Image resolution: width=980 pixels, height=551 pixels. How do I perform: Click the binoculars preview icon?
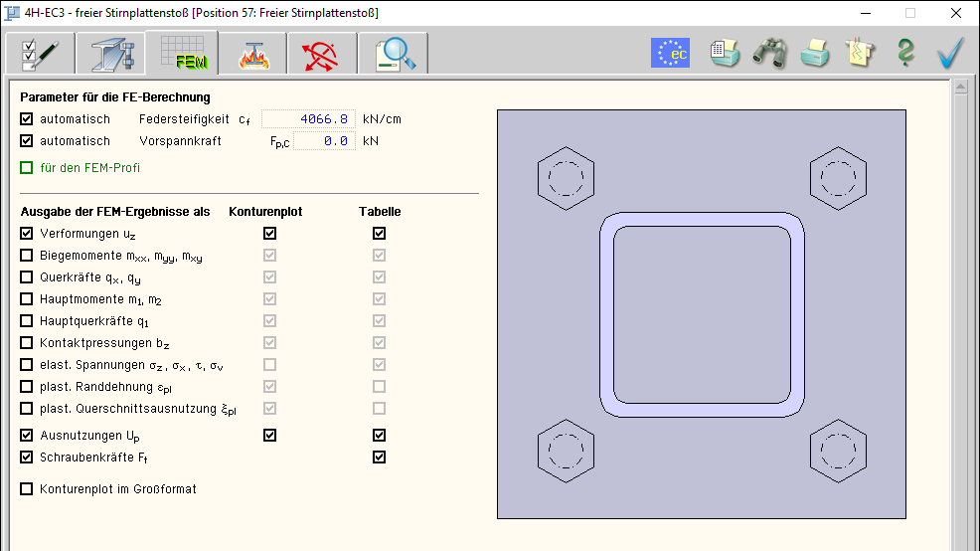pos(769,53)
